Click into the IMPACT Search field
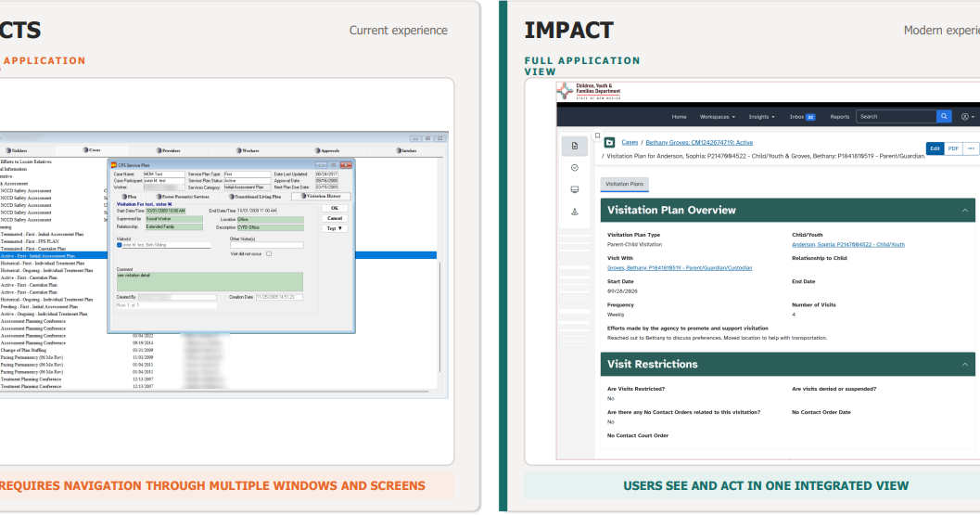This screenshot has width=980, height=515. pos(897,116)
